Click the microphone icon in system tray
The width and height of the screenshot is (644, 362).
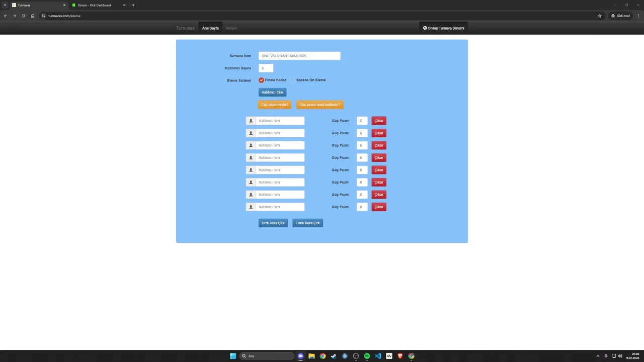tap(606, 356)
